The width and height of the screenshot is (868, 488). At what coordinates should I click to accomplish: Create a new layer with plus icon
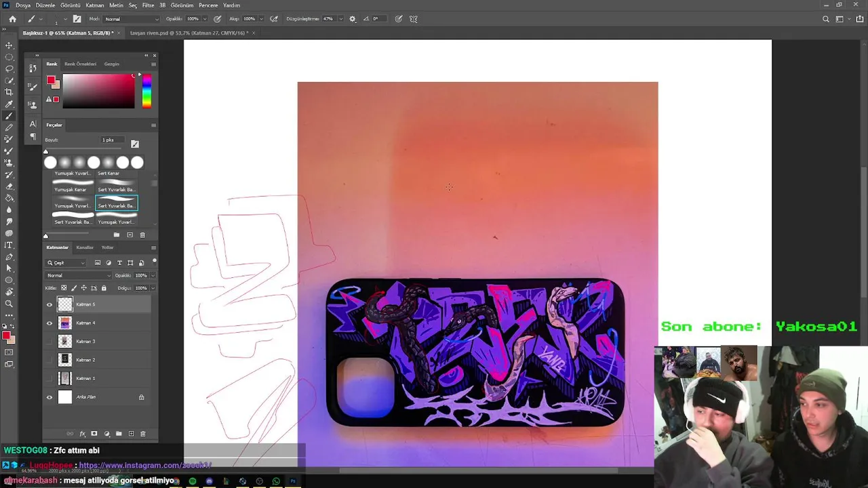coord(131,434)
